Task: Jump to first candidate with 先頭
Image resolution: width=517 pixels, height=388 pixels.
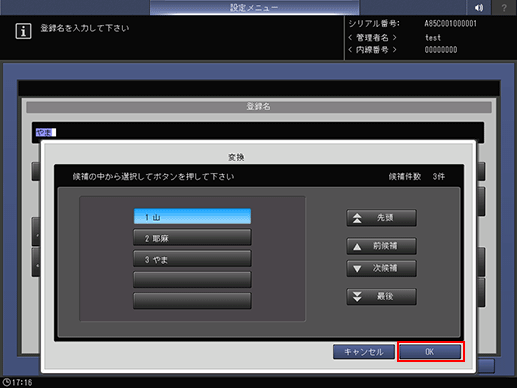Action: click(381, 218)
